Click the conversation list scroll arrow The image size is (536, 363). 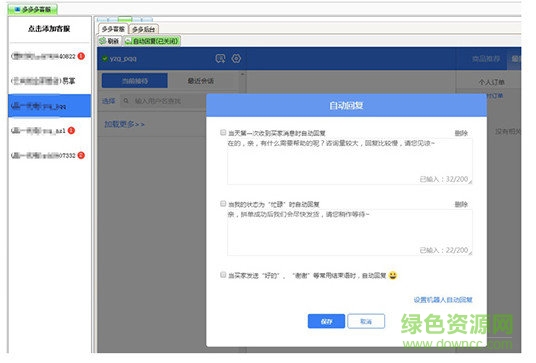(243, 74)
